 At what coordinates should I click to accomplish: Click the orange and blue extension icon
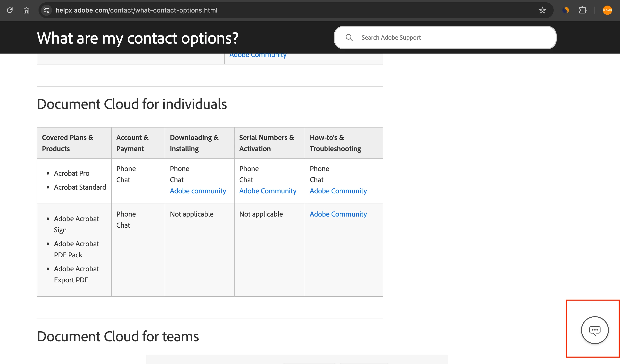tap(566, 10)
